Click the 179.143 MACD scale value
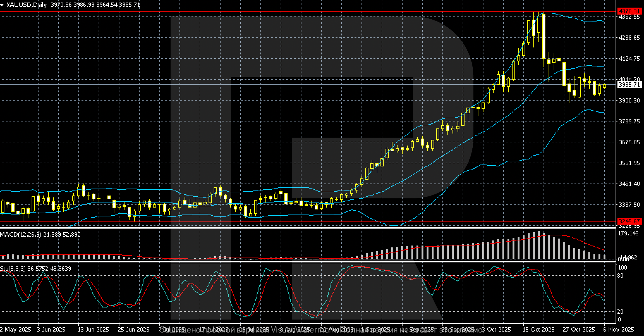Image resolution: width=644 pixels, height=336 pixels. point(628,233)
